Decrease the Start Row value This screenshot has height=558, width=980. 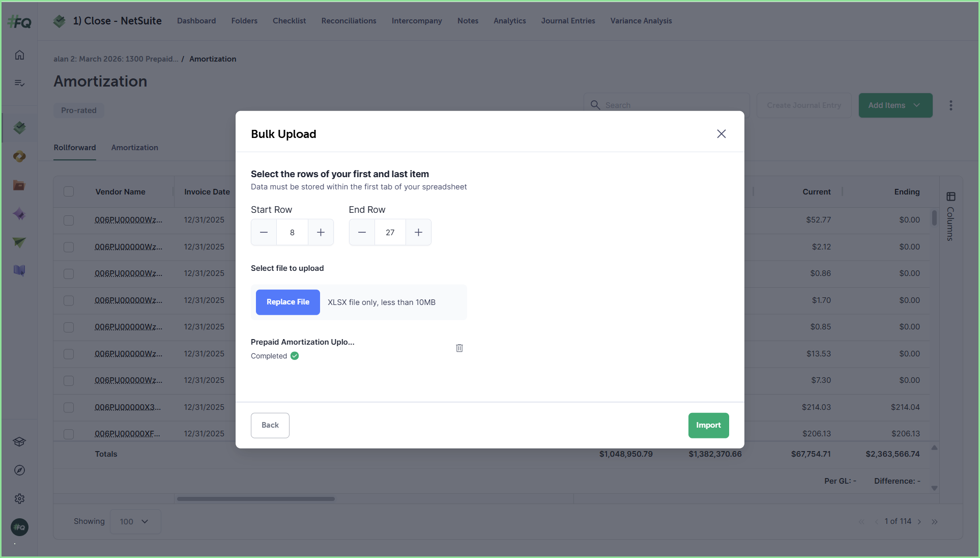[264, 232]
